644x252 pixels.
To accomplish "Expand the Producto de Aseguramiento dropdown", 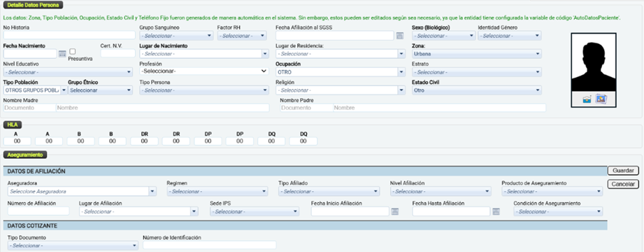I will (x=552, y=191).
